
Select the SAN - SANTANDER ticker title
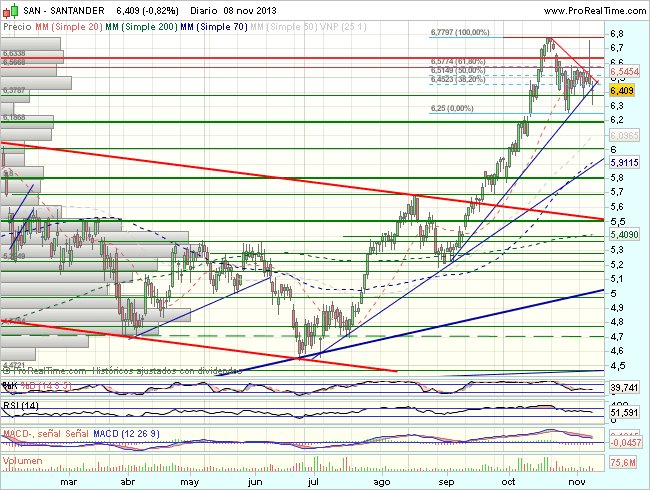pos(63,10)
